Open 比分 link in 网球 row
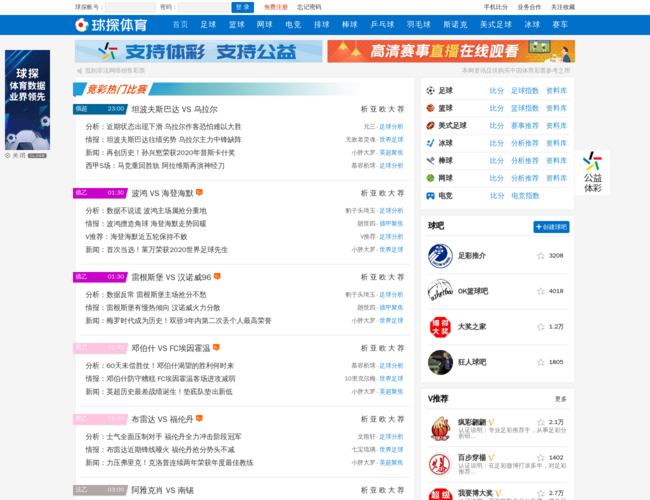The height and width of the screenshot is (500, 650). pos(497,178)
